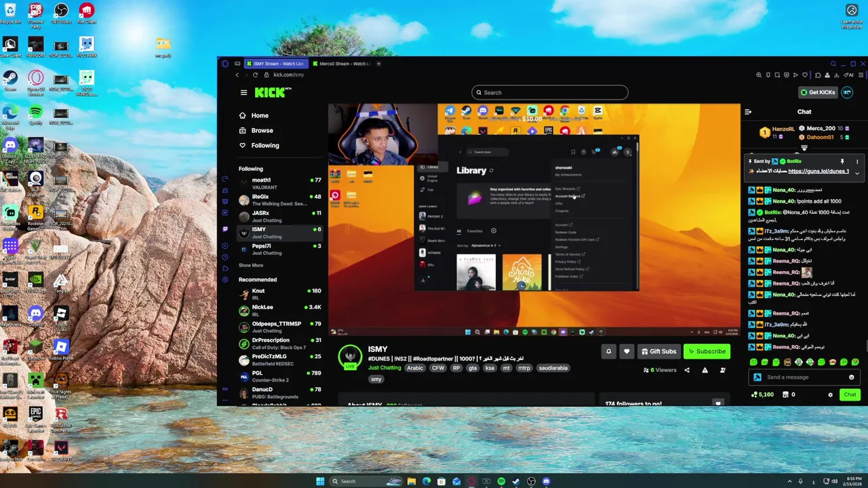
Task: Toggle follow heart for ISMY
Action: 627,351
